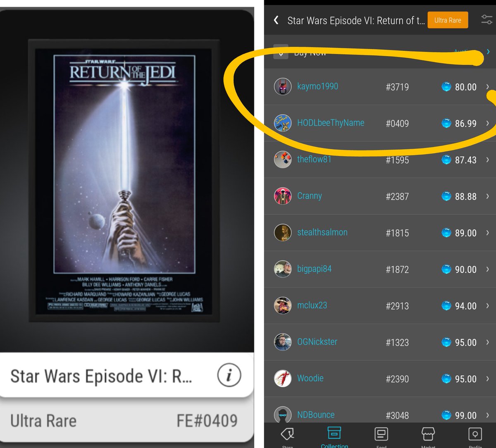Tap the gem icon beside 89.00
The width and height of the screenshot is (496, 448).
(x=446, y=233)
